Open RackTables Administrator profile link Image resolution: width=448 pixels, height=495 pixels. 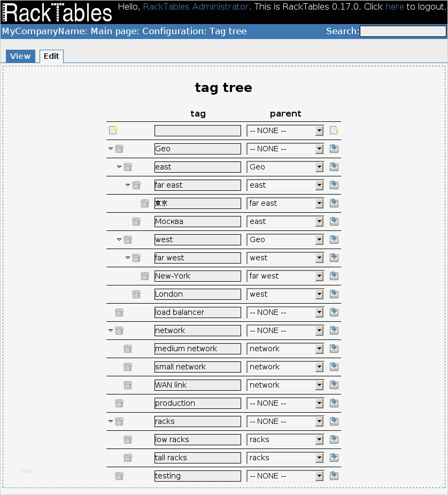point(196,6)
